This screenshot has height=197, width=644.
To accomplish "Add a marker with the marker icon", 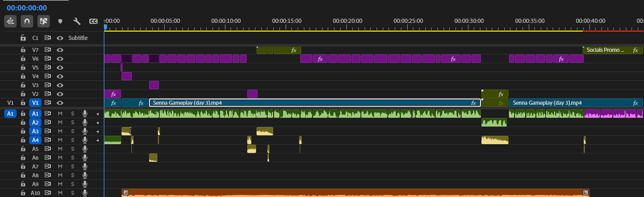I will (60, 21).
